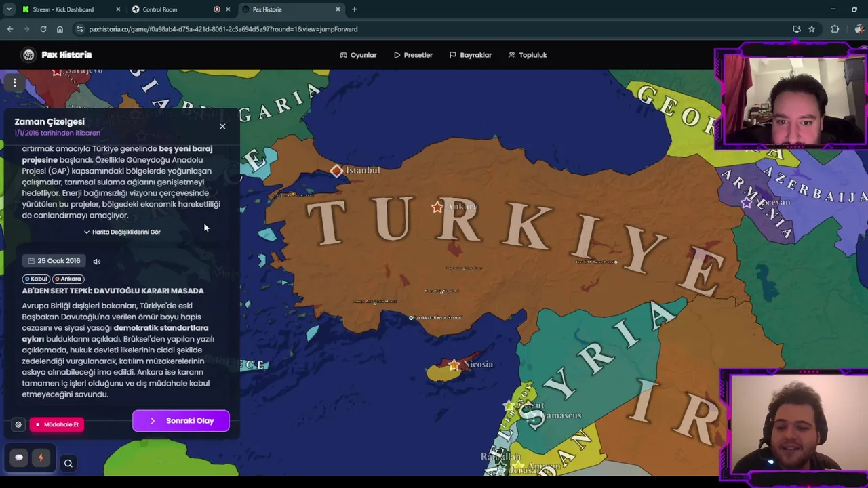The image size is (868, 488).
Task: Click the Pax Historia globe logo
Action: point(28,55)
